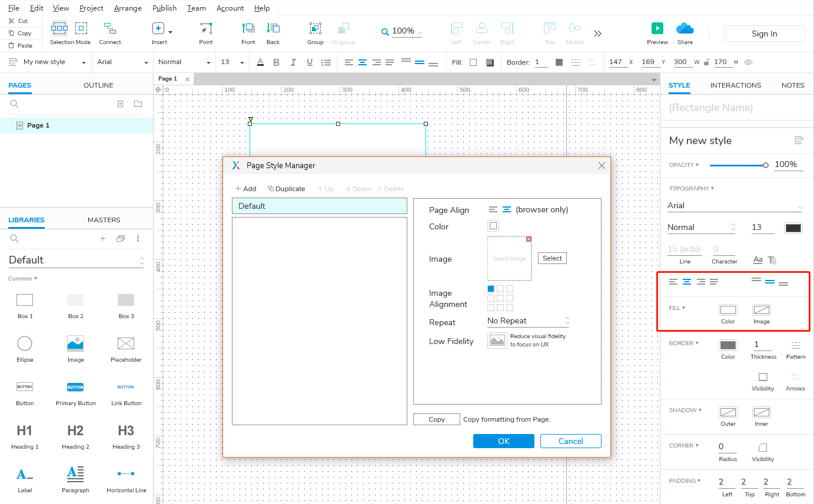This screenshot has height=504, width=814.
Task: Click Copy formatting button
Action: 437,419
